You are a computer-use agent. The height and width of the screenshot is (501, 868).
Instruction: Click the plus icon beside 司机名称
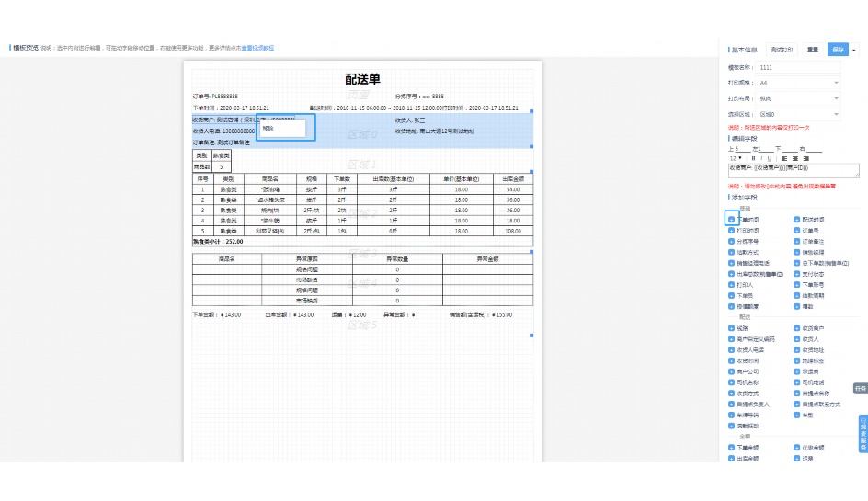[731, 381]
